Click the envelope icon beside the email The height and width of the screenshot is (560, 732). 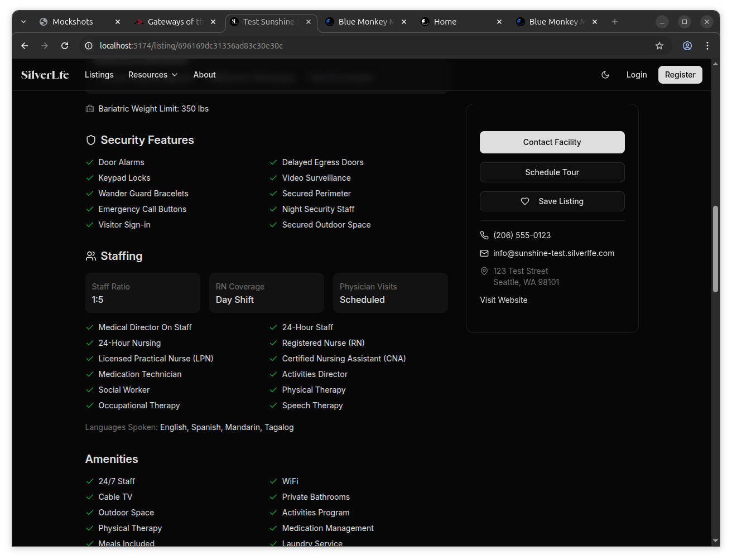tap(484, 253)
